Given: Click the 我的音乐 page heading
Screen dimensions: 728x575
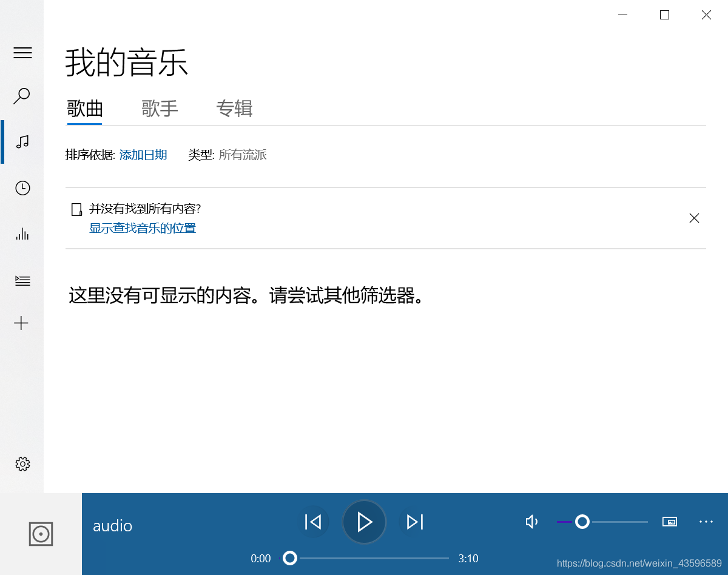Looking at the screenshot, I should [127, 62].
